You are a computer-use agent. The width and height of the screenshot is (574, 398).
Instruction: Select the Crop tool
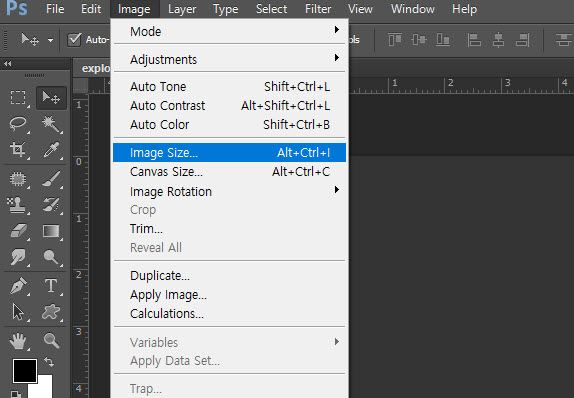click(18, 149)
